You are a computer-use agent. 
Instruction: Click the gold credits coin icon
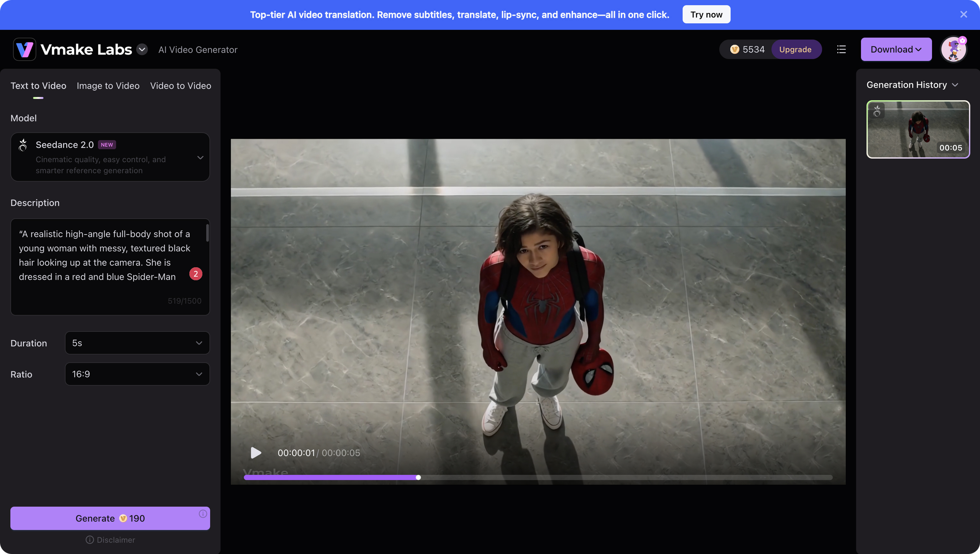(x=734, y=49)
